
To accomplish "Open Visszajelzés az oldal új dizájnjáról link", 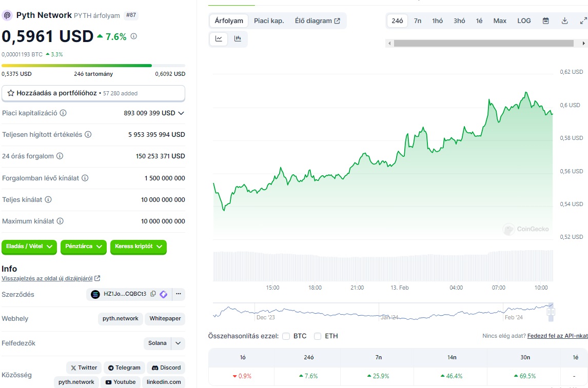I will click(47, 278).
